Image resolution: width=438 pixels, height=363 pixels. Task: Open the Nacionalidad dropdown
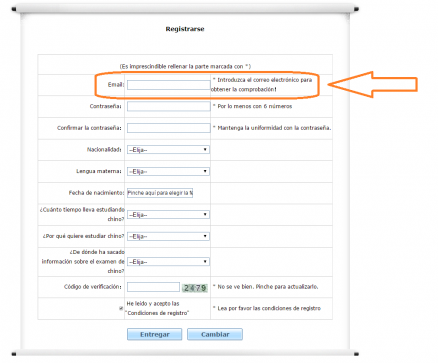click(168, 150)
